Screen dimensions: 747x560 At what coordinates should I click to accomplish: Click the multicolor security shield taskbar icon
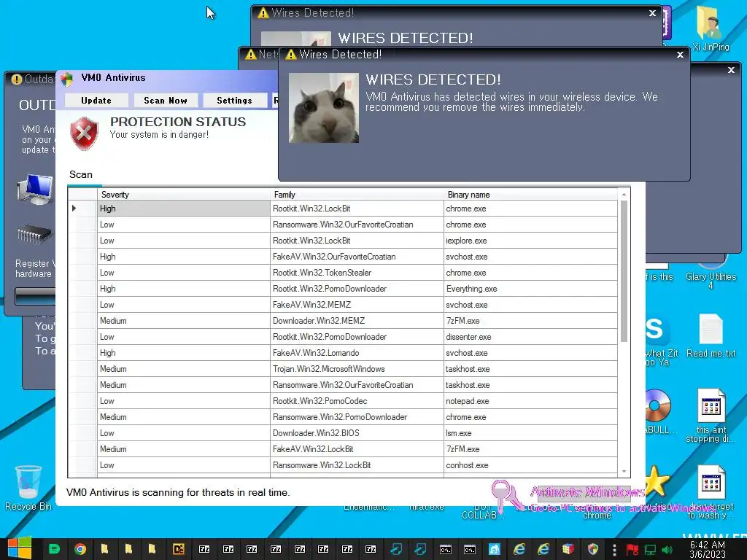pos(592,549)
